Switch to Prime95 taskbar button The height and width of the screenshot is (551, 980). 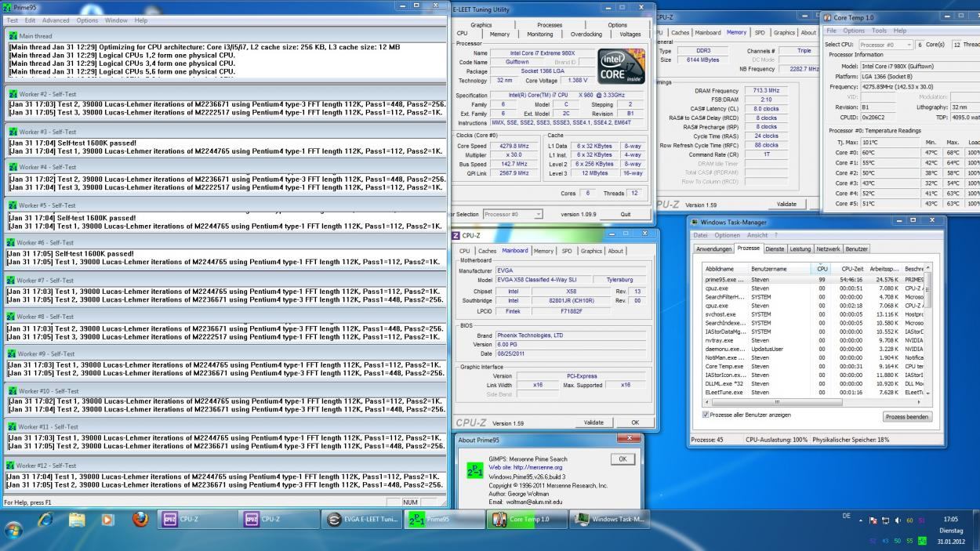pos(443,519)
